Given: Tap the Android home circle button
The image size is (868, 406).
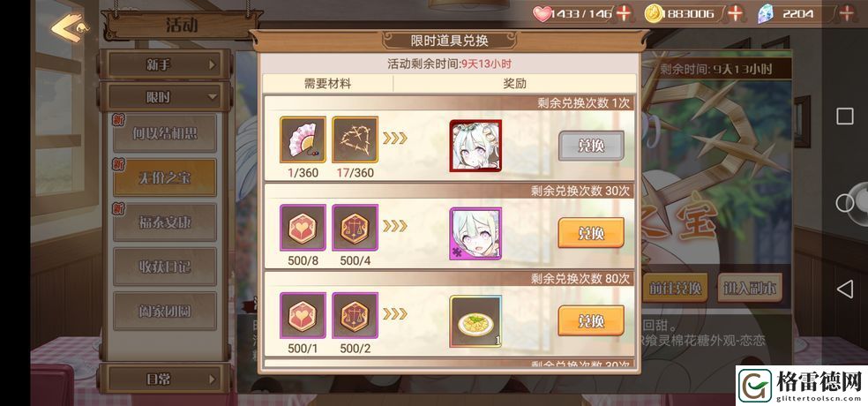Looking at the screenshot, I should 845,203.
